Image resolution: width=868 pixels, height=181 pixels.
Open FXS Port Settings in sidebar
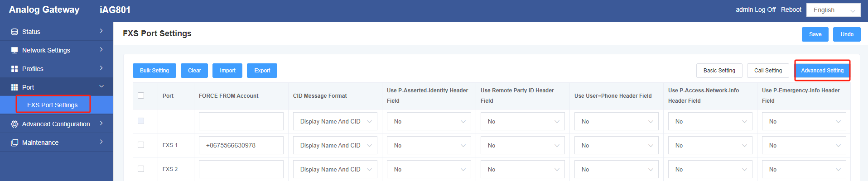[x=53, y=105]
